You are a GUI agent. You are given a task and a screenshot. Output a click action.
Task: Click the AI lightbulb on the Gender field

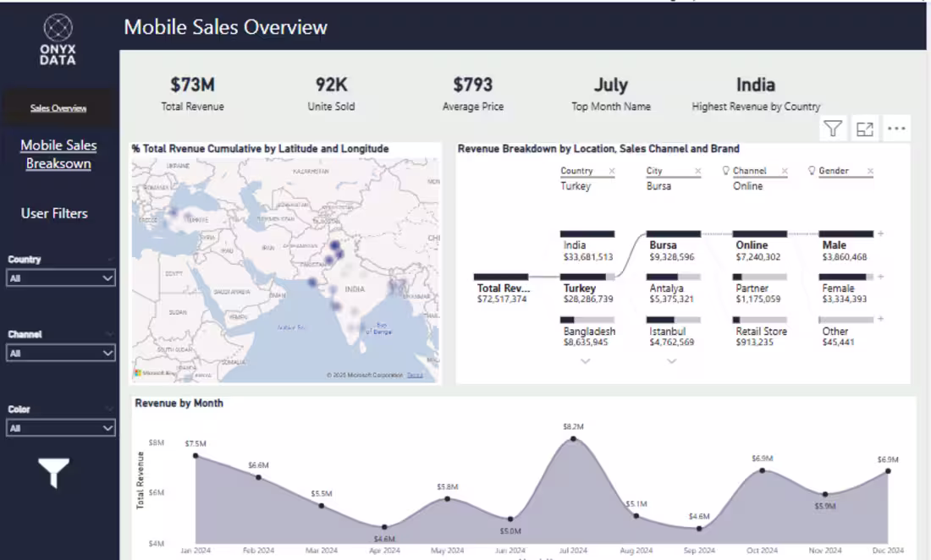point(811,170)
